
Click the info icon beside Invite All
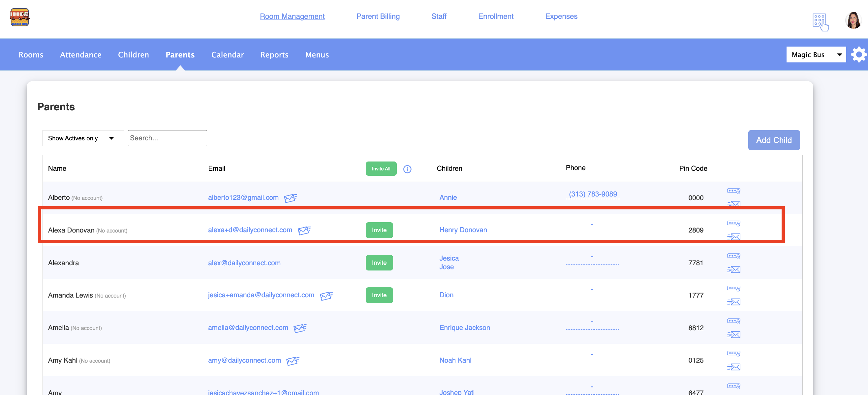pos(407,169)
